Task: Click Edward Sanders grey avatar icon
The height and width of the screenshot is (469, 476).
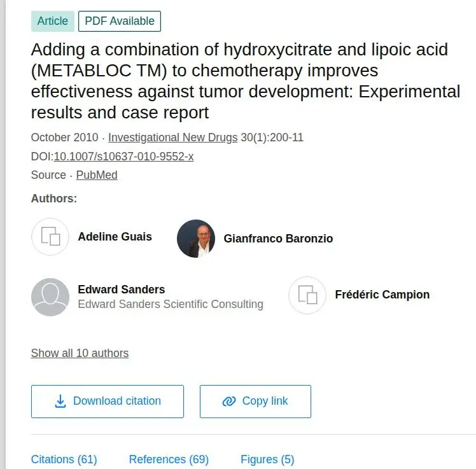Action: [x=50, y=297]
